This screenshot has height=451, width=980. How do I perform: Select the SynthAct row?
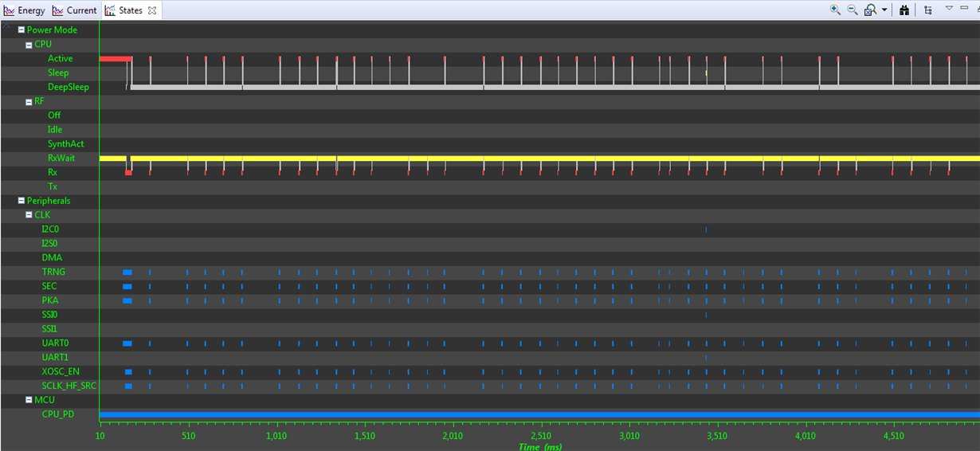point(65,144)
